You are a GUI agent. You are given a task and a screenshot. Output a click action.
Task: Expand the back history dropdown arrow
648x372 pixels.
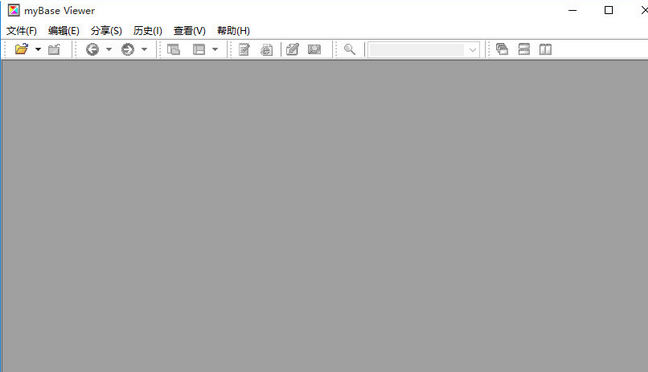click(109, 49)
